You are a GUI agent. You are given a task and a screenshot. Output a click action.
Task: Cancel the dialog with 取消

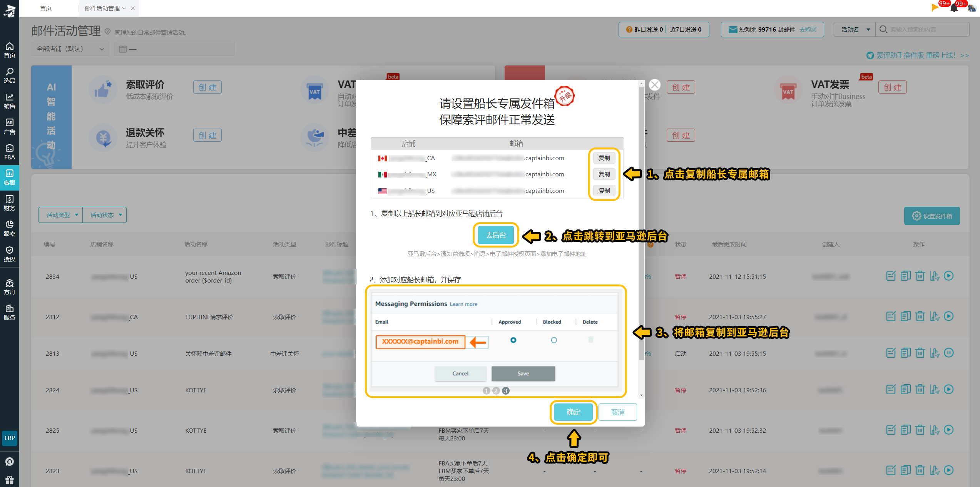tap(618, 412)
